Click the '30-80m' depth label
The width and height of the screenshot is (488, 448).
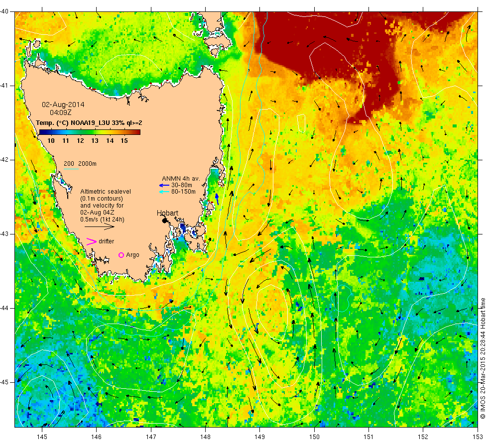click(x=181, y=185)
